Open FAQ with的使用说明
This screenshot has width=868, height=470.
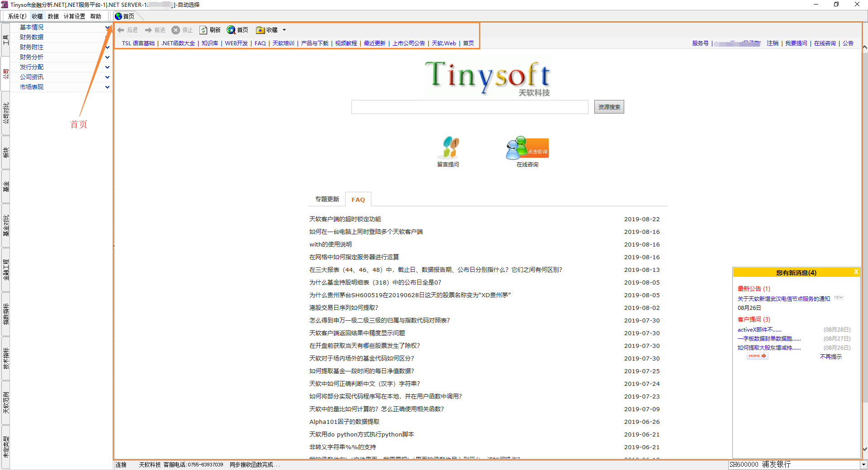click(x=331, y=244)
